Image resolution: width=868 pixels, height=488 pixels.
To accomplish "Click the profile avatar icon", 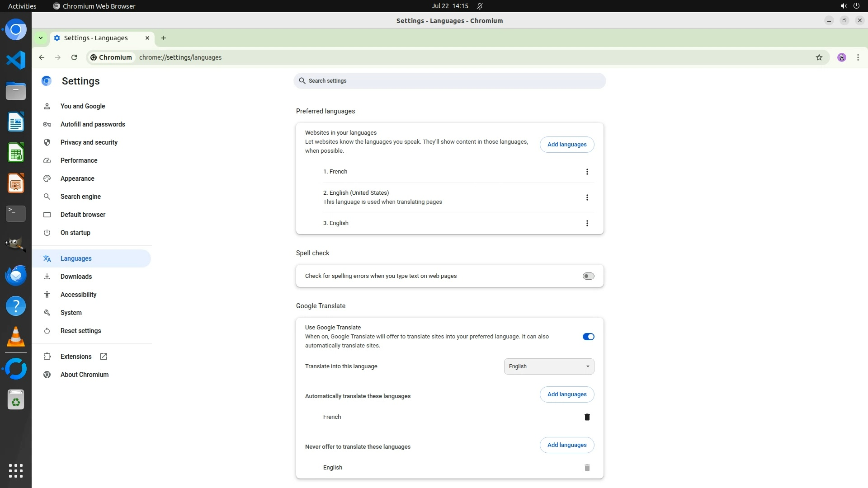I will click(841, 57).
